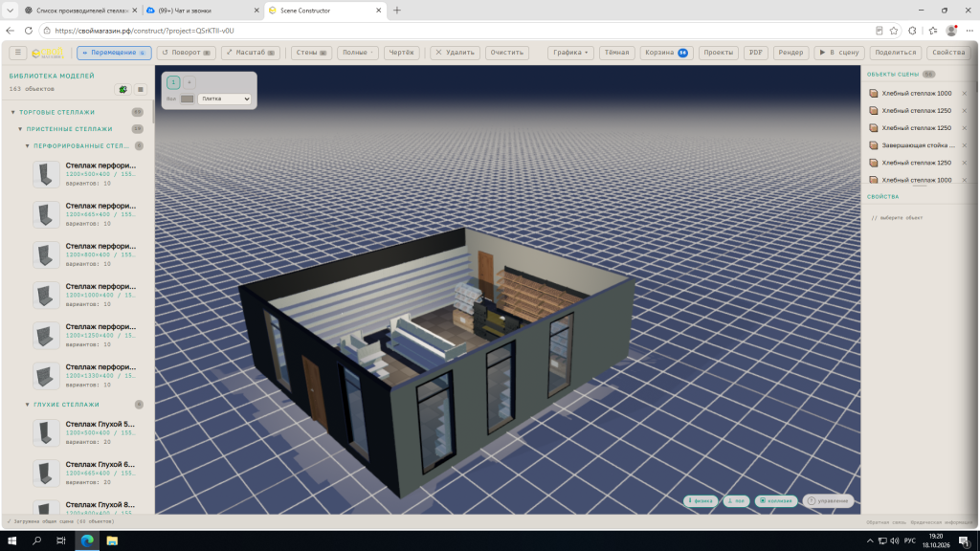This screenshot has width=980, height=551.
Task: Click the Поделиться share button
Action: click(x=896, y=53)
